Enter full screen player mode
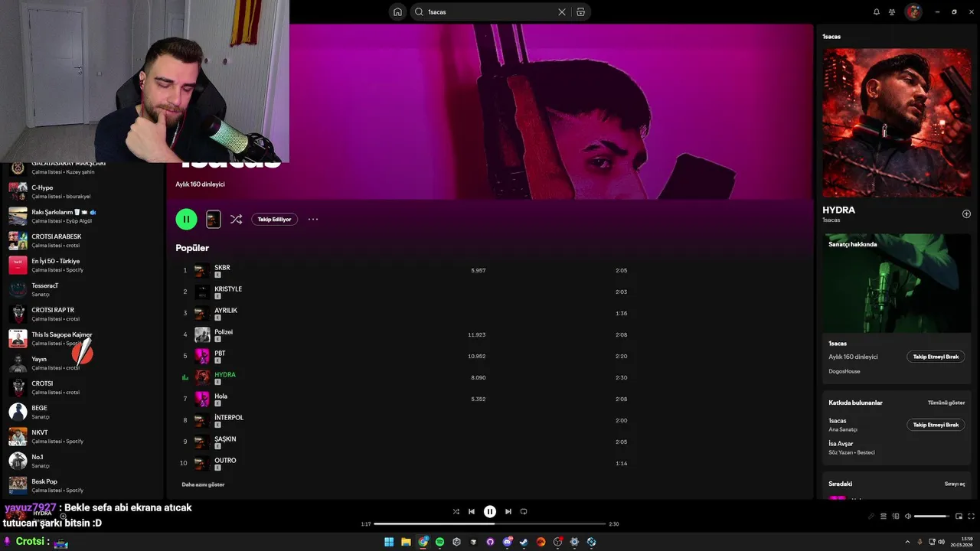 pos(972,517)
